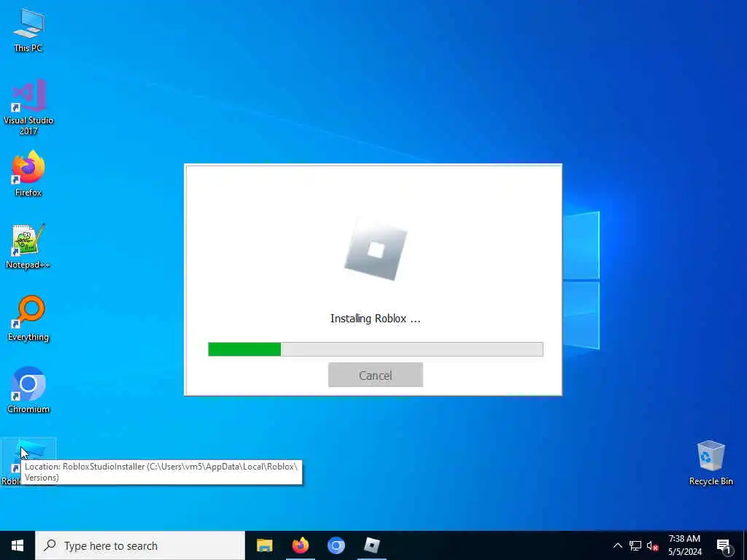Select the Recycle Bin icon
The image size is (747, 560).
point(711,463)
